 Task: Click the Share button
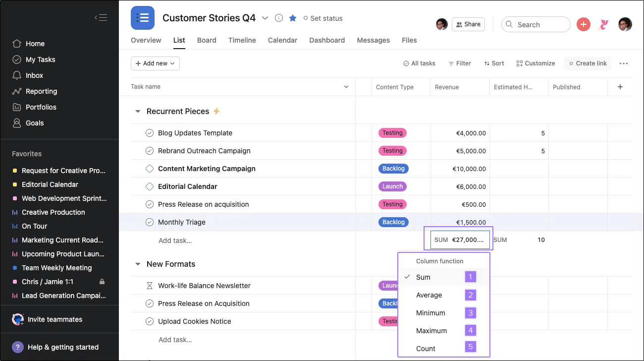pyautogui.click(x=468, y=24)
